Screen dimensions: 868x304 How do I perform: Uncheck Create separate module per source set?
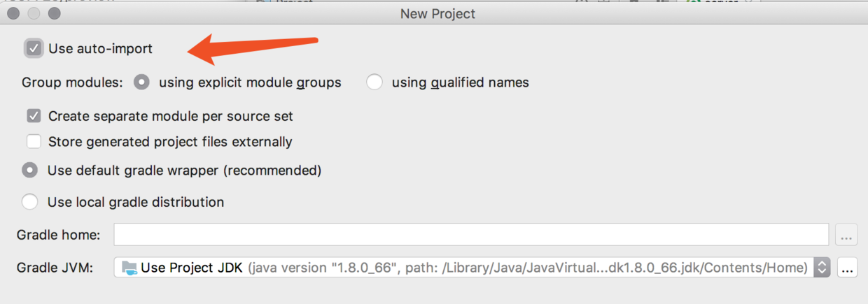coord(34,116)
